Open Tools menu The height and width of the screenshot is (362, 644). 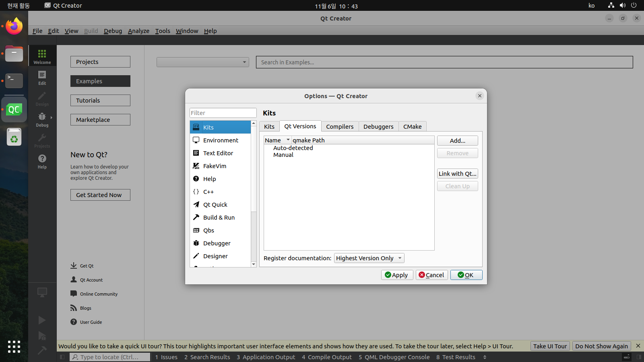(x=163, y=31)
